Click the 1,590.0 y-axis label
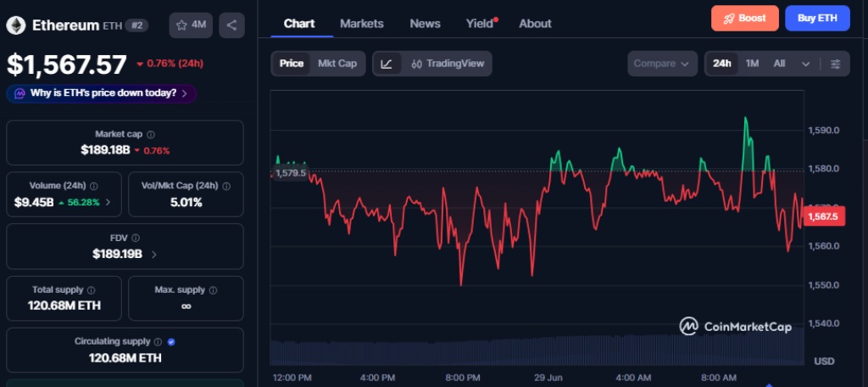The width and height of the screenshot is (868, 387). click(x=824, y=131)
